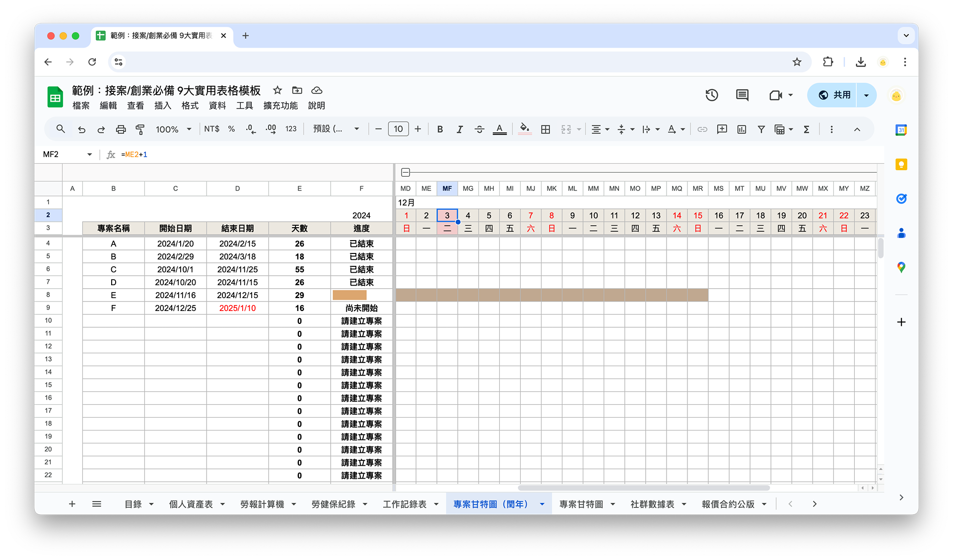Click the font size input box
Image resolution: width=953 pixels, height=560 pixels.
click(398, 129)
